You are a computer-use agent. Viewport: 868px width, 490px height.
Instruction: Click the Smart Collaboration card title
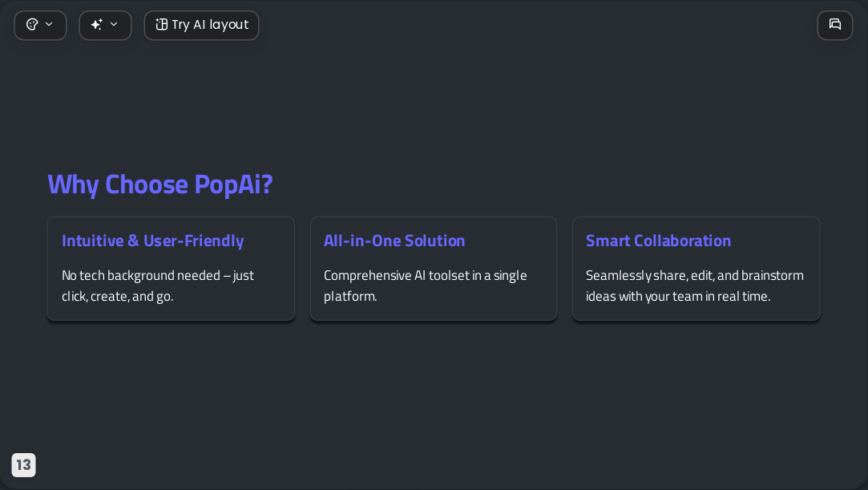tap(658, 241)
